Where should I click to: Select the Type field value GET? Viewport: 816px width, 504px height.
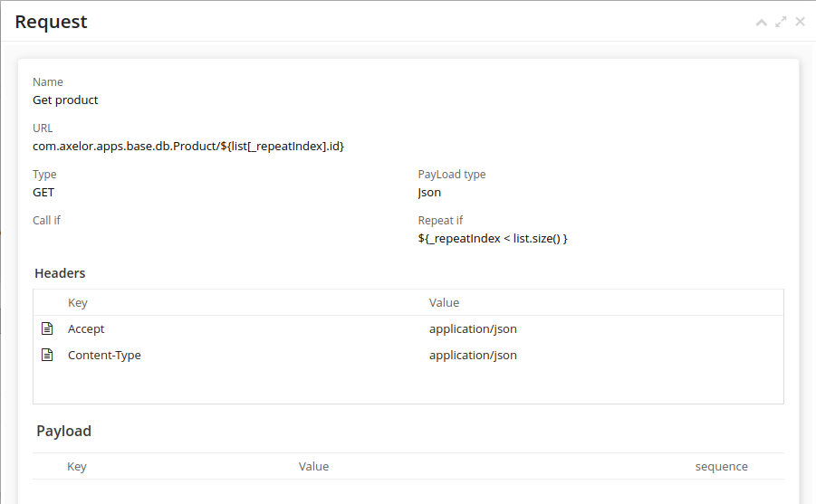tap(43, 193)
